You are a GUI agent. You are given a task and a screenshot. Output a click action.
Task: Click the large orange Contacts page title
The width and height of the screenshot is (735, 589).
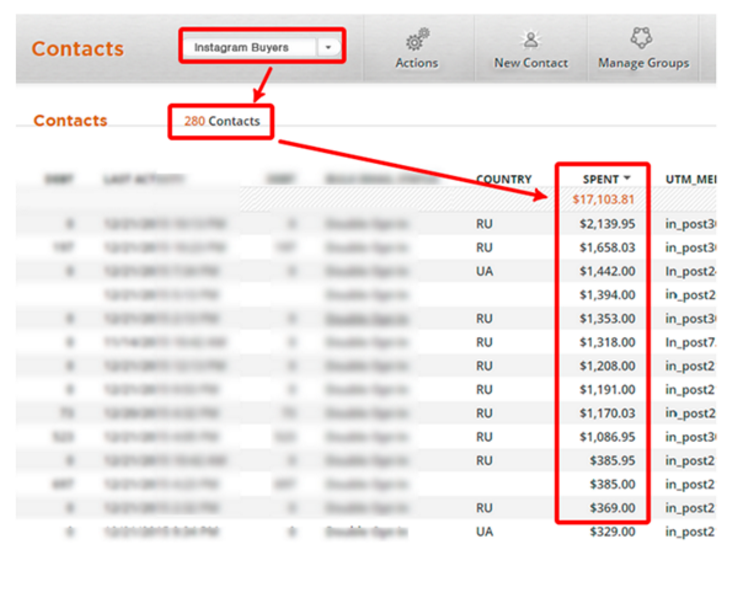click(77, 48)
